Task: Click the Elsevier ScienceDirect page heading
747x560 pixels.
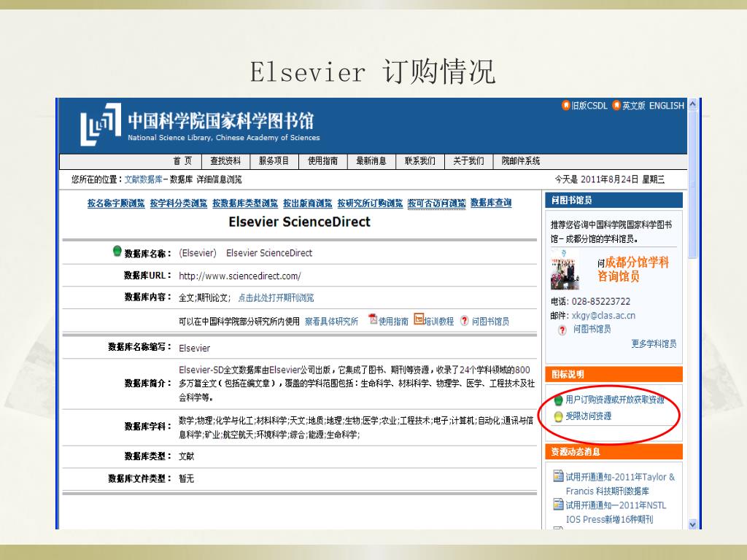Action: (x=299, y=222)
